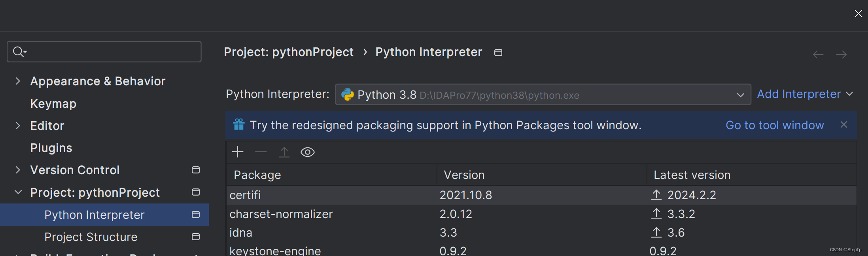Click project icon on Project Structure row
868x256 pixels.
click(196, 237)
